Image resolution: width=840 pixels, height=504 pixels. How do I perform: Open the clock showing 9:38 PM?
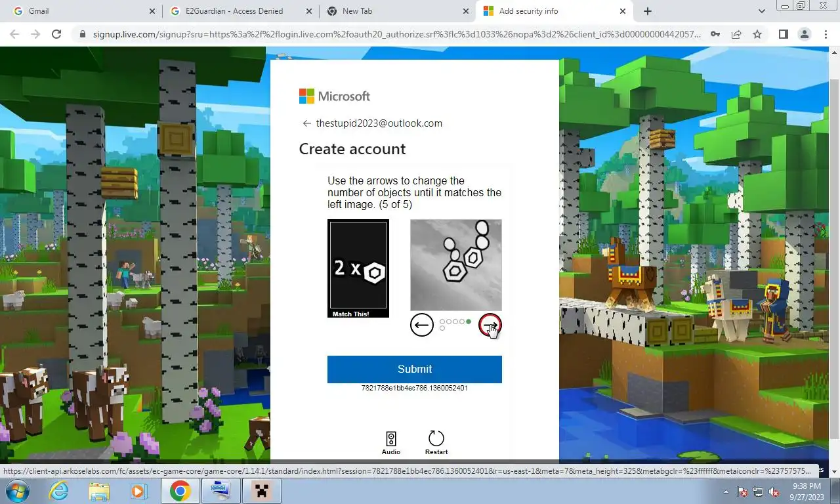tap(807, 491)
